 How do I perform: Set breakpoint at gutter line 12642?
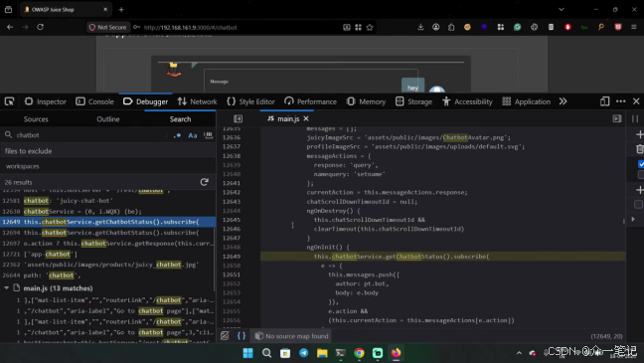click(232, 192)
